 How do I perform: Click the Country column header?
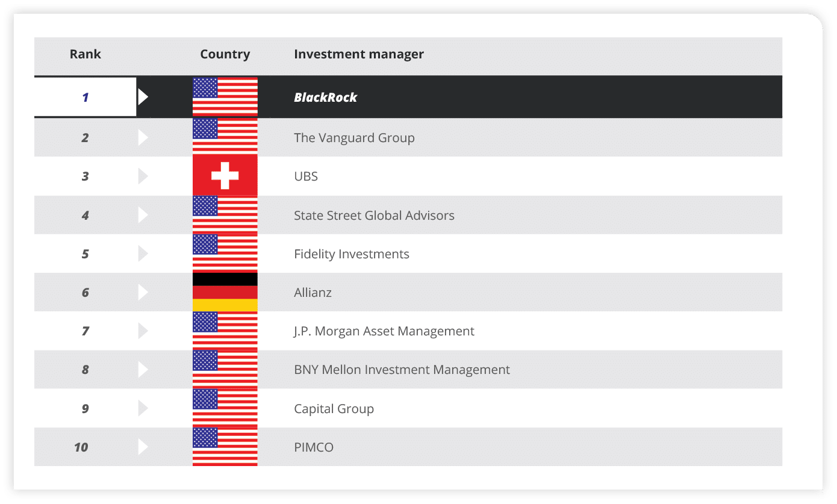tap(225, 54)
